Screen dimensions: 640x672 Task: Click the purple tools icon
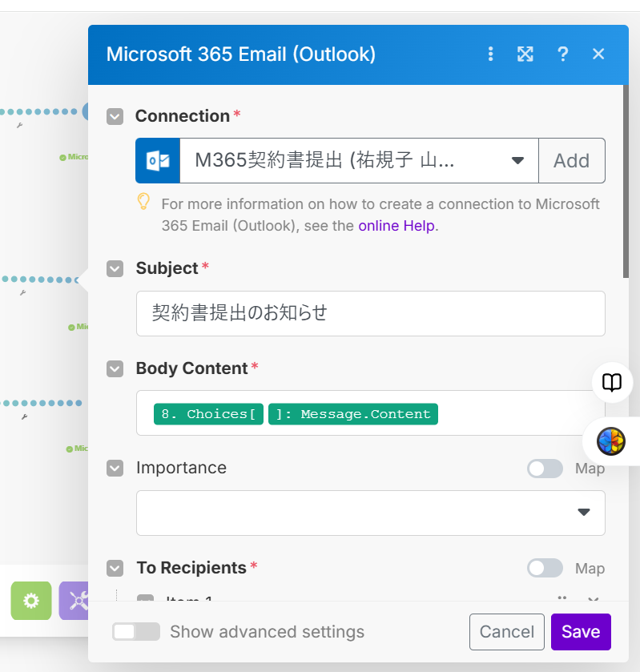[x=74, y=601]
